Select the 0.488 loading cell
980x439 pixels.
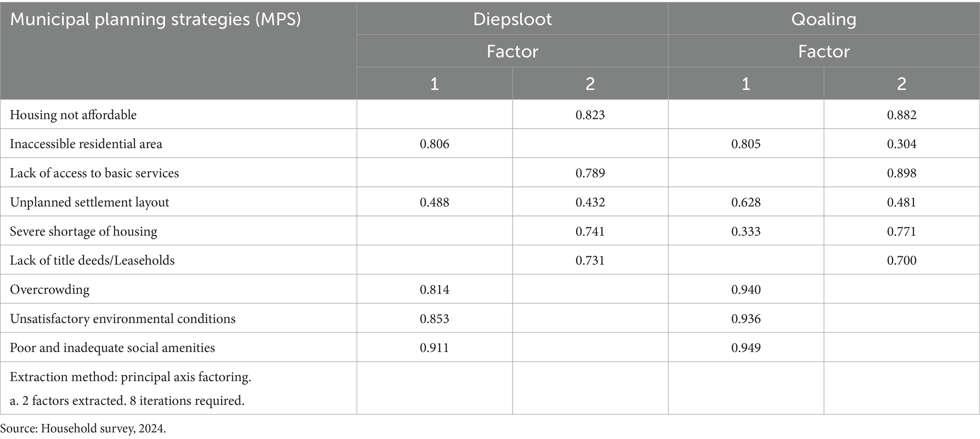pyautogui.click(x=434, y=202)
